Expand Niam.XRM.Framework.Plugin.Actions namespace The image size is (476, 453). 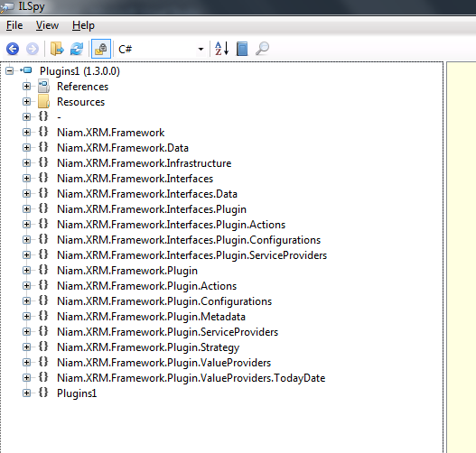pos(27,286)
